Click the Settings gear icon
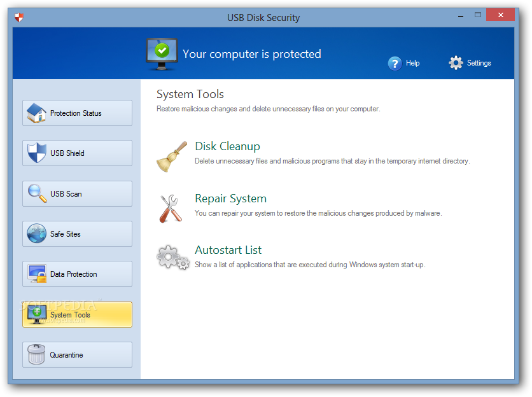 pos(456,63)
